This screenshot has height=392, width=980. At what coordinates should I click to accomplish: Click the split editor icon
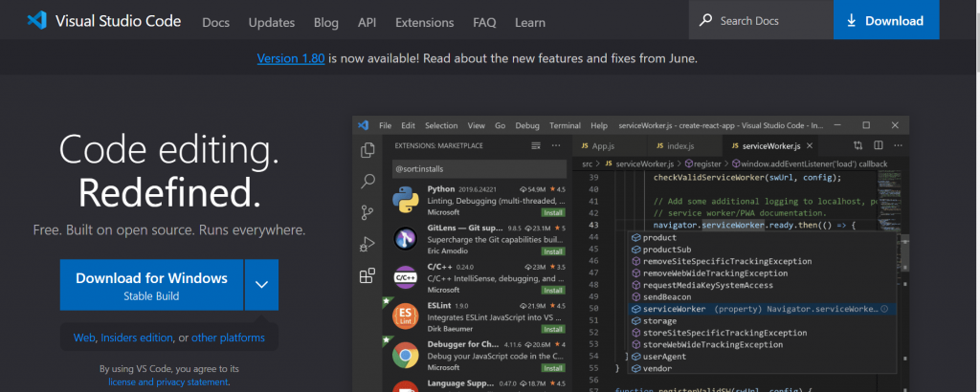pos(879,145)
